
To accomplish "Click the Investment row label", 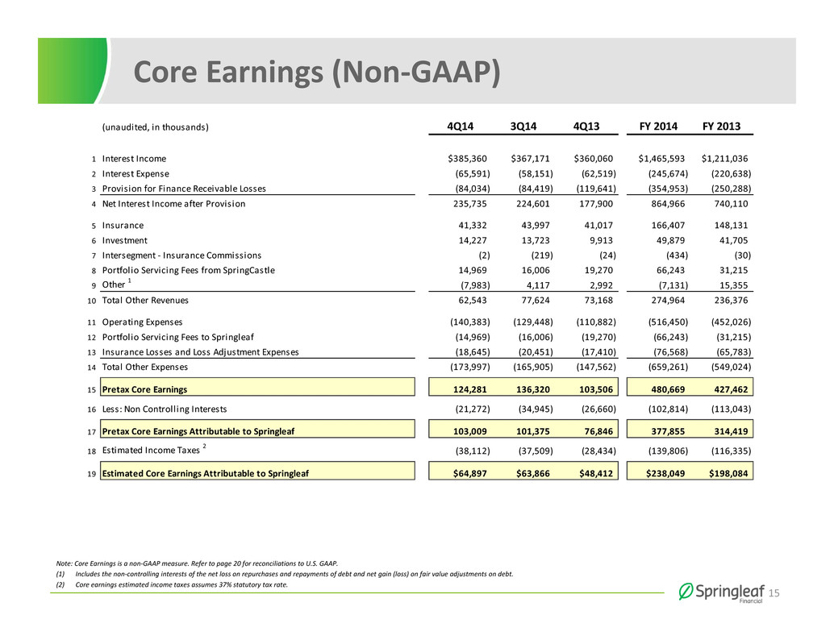I will (x=125, y=240).
